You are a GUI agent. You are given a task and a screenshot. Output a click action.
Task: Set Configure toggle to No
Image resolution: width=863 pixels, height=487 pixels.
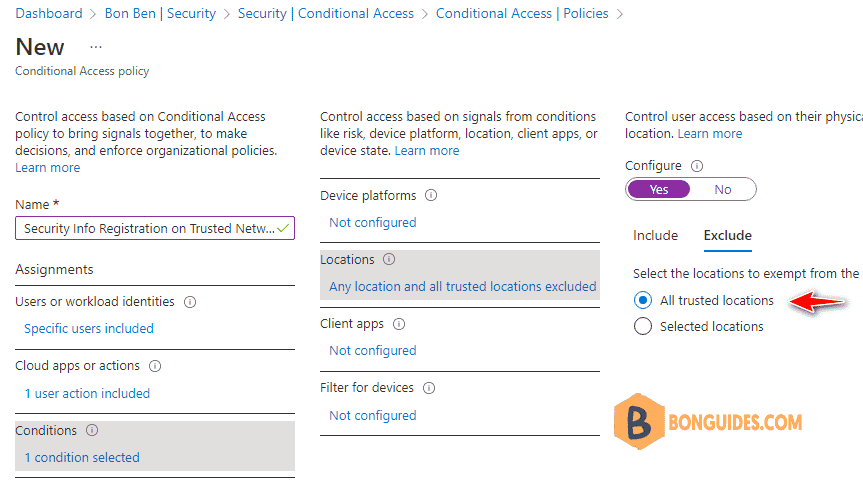723,189
